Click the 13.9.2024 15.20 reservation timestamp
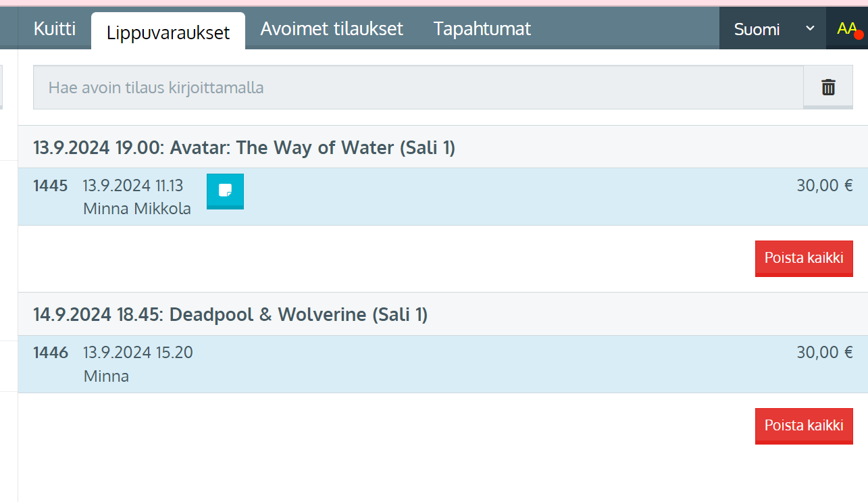Image resolution: width=868 pixels, height=502 pixels. click(138, 352)
